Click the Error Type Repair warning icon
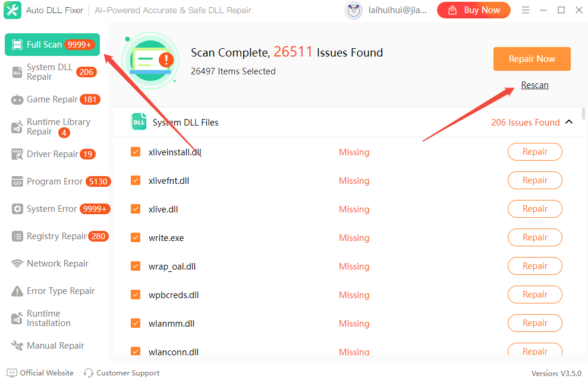The image size is (588, 382). [x=17, y=291]
